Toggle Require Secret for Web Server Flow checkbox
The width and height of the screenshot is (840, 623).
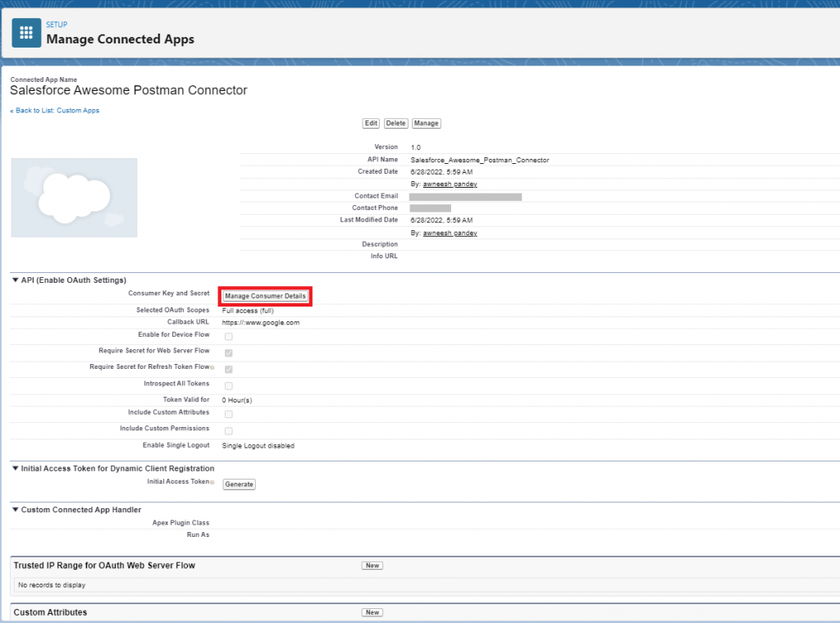(x=229, y=352)
